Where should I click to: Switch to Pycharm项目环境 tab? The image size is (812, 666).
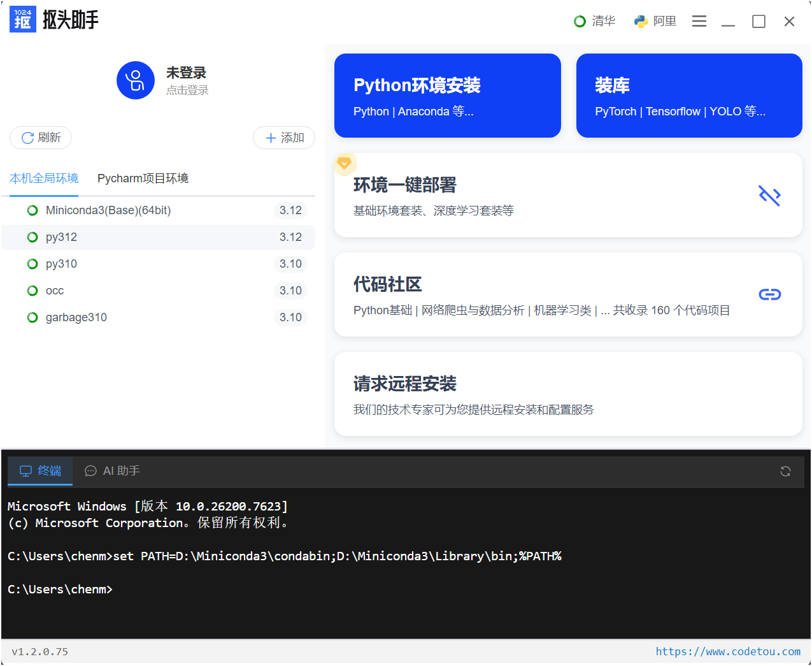(143, 178)
